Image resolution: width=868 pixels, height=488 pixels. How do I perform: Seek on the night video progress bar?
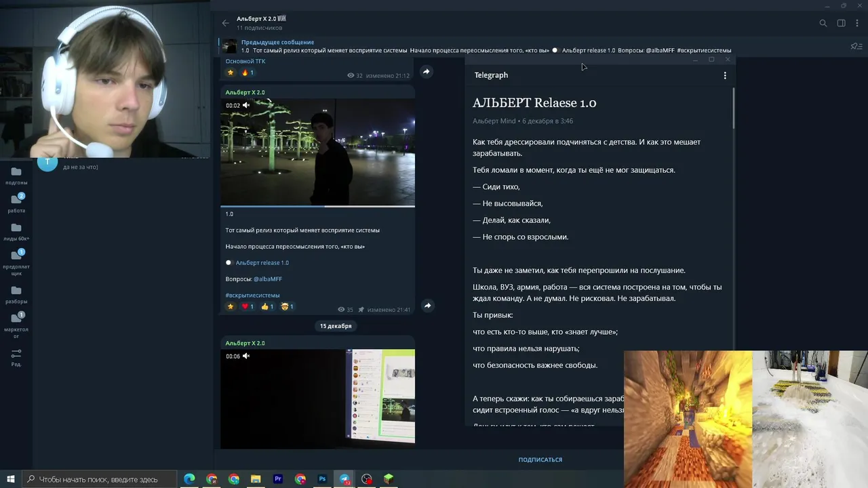tap(317, 206)
